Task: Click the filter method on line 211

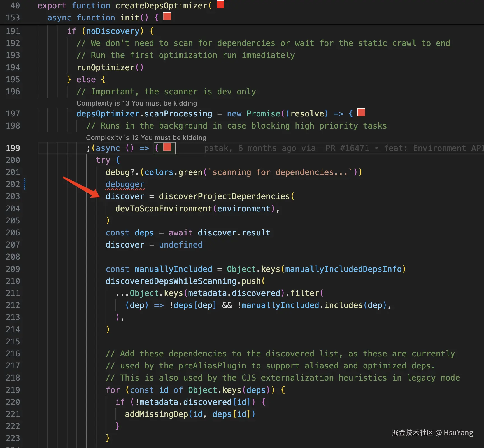Action: [305, 293]
